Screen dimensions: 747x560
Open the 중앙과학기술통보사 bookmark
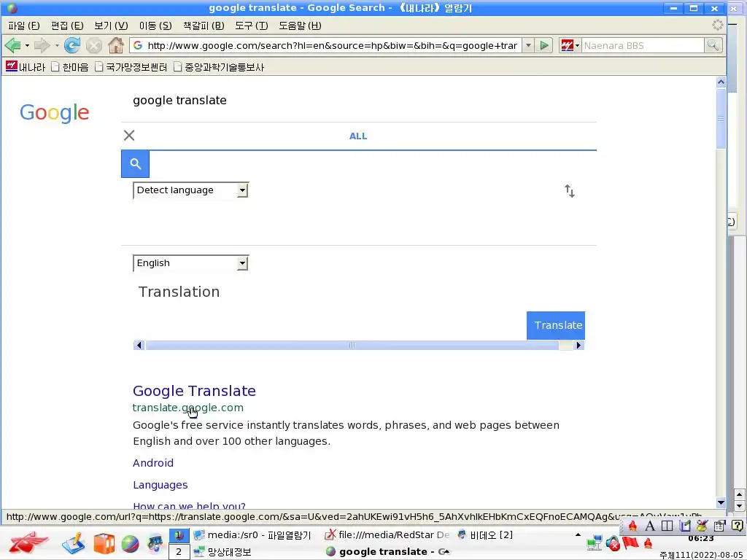[219, 66]
